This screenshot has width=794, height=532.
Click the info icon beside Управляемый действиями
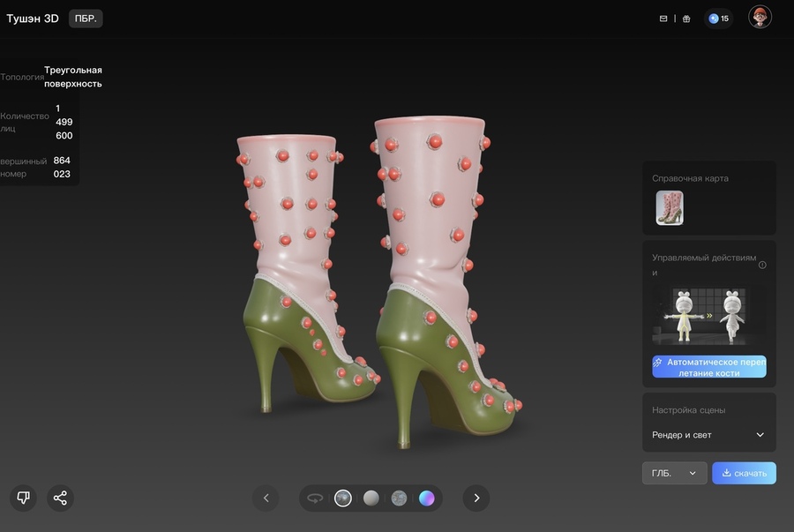pyautogui.click(x=762, y=265)
